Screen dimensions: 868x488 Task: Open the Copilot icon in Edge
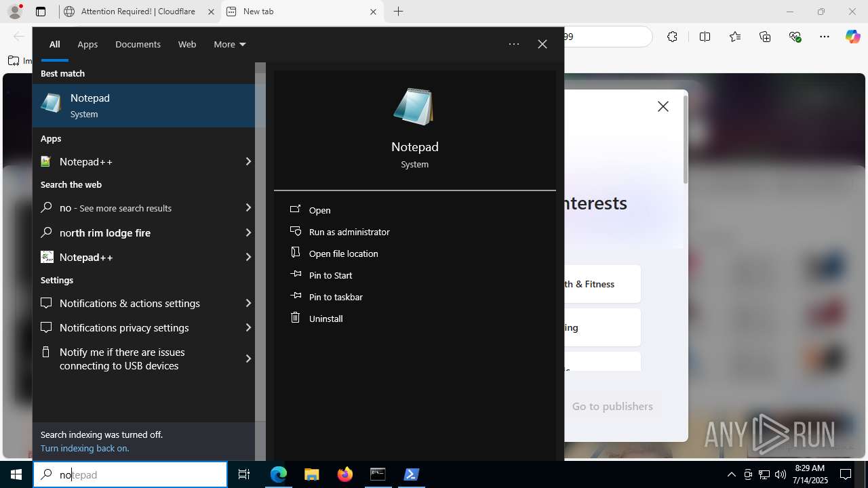pos(852,37)
